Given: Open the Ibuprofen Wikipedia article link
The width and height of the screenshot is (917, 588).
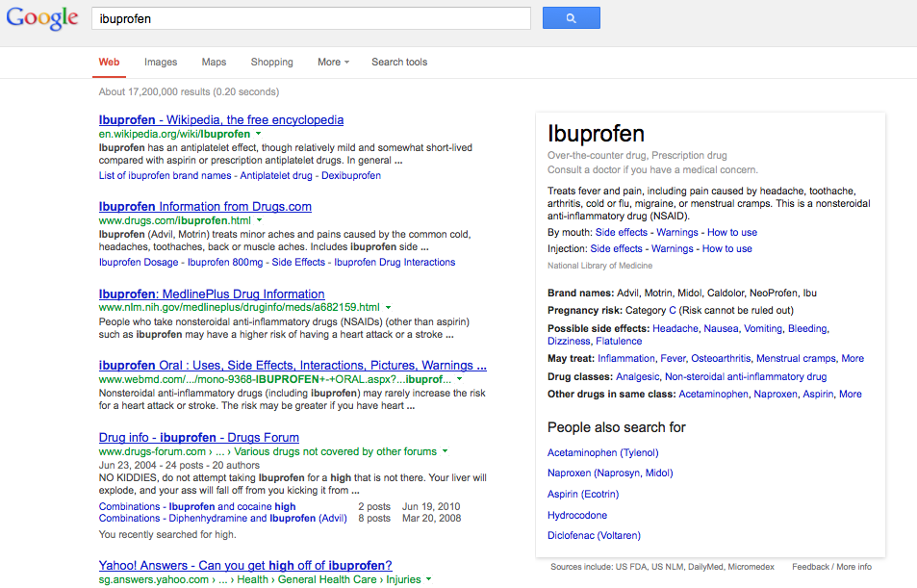Looking at the screenshot, I should [x=220, y=119].
